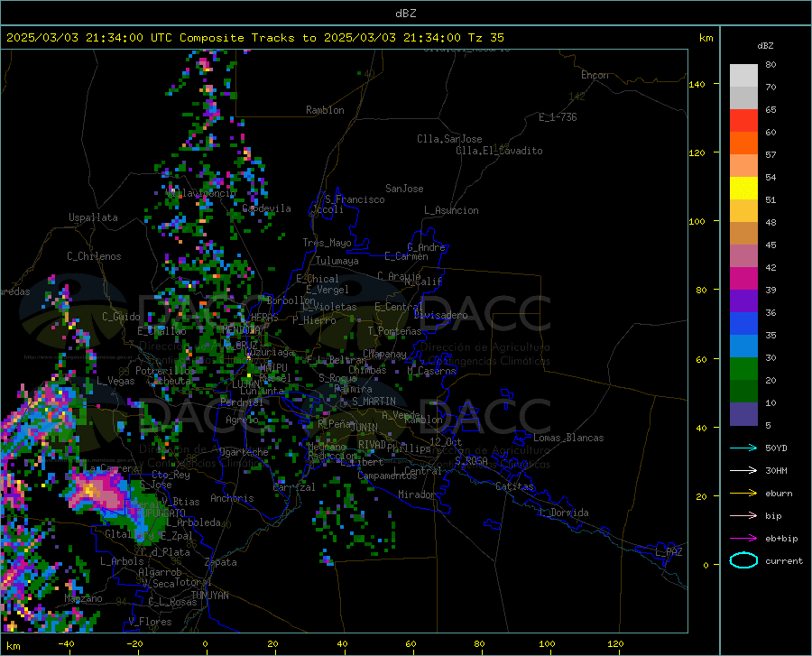Click the 'Uspallata' place label on map
Screen dimensions: 812x656
[x=93, y=217]
